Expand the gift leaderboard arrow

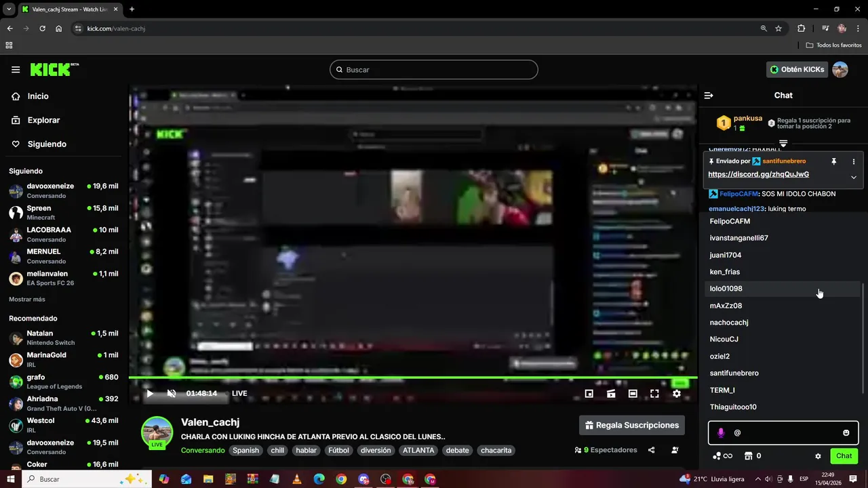(x=783, y=144)
